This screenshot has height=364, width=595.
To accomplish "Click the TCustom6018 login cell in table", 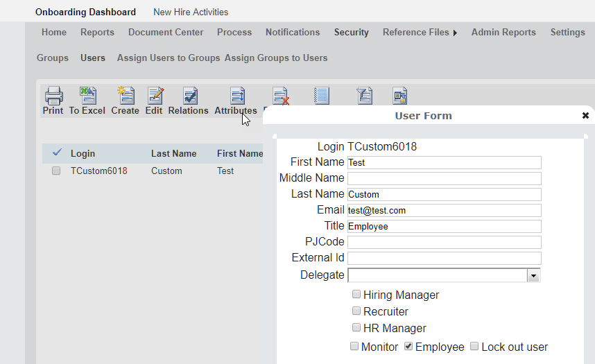I will point(99,171).
